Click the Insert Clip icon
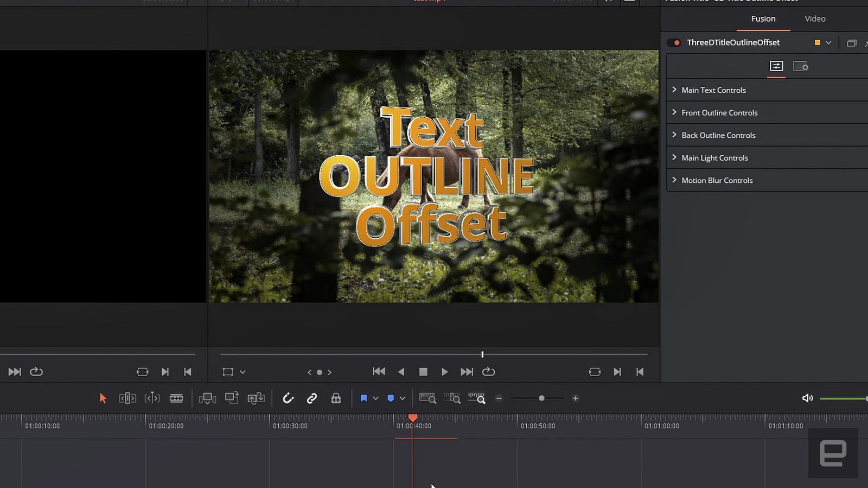This screenshot has width=868, height=488. coord(207,398)
